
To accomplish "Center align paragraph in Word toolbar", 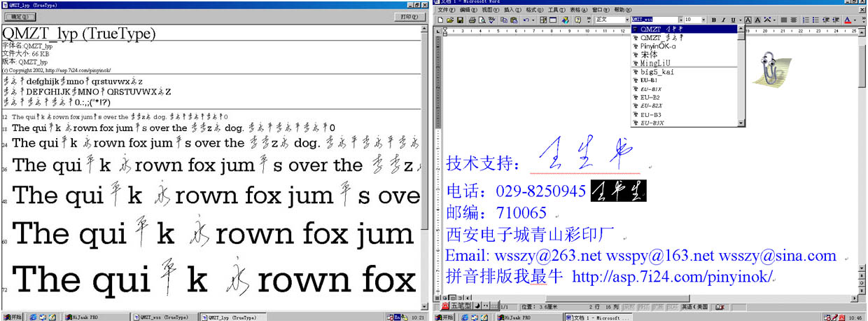I will coord(794,20).
